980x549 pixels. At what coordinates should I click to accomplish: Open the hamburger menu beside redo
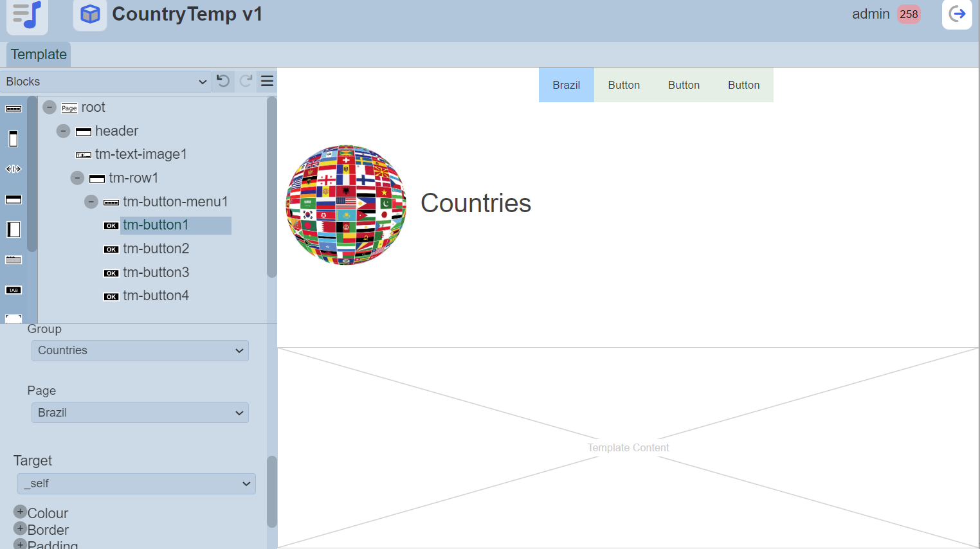tap(267, 81)
